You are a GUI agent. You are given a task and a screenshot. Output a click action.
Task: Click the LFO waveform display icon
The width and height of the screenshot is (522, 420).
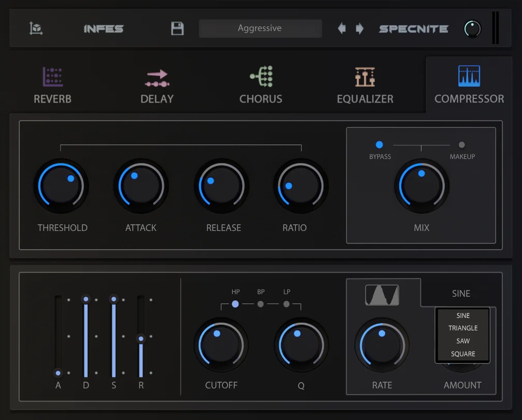click(382, 295)
